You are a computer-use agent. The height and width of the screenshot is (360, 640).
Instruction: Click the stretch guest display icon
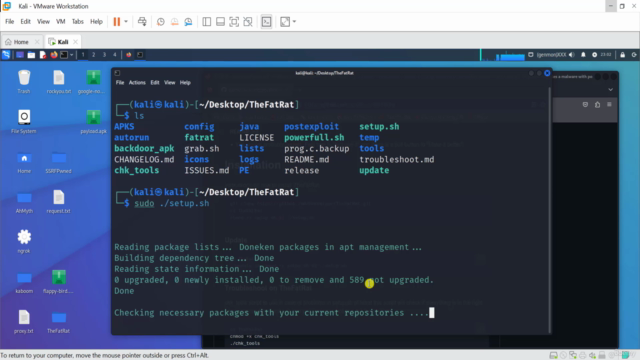285,22
